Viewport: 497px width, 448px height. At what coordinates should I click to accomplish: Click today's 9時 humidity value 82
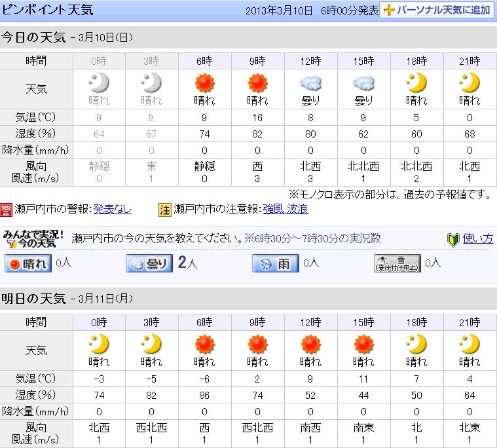pyautogui.click(x=257, y=134)
